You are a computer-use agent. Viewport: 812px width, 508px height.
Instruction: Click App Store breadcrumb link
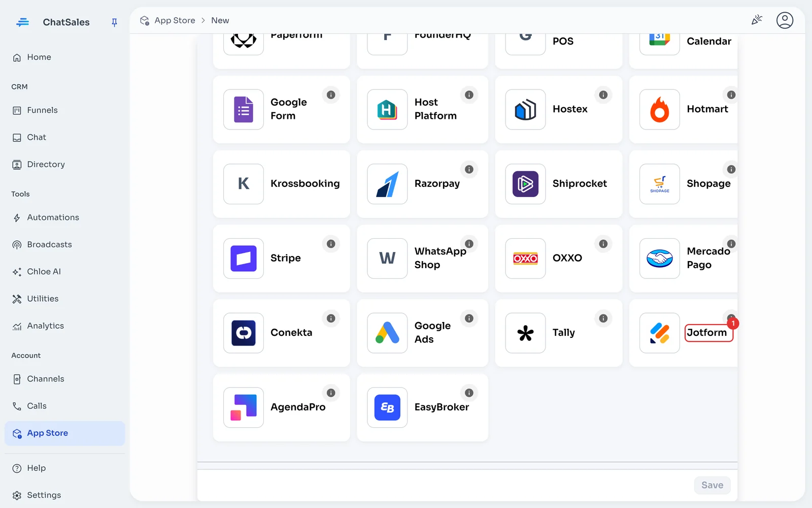[x=175, y=20]
